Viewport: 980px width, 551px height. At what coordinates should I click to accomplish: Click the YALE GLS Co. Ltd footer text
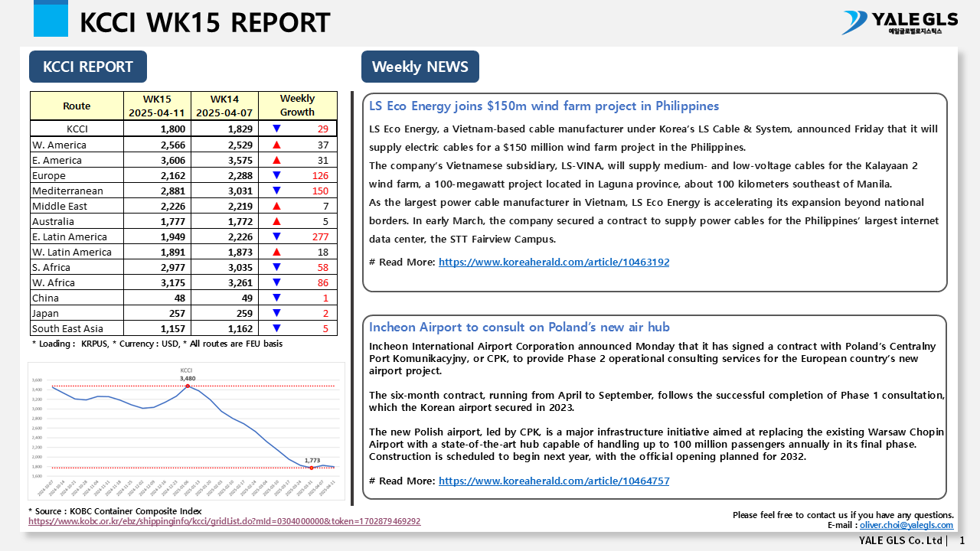(900, 540)
